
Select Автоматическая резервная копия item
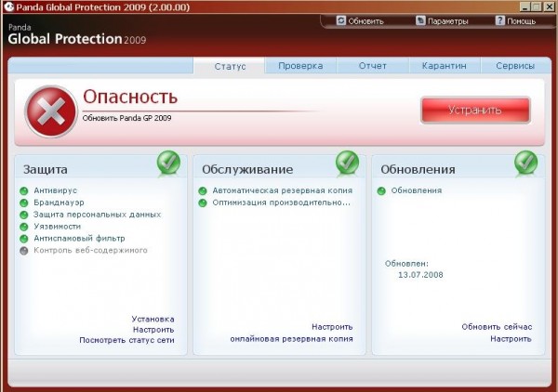point(283,190)
